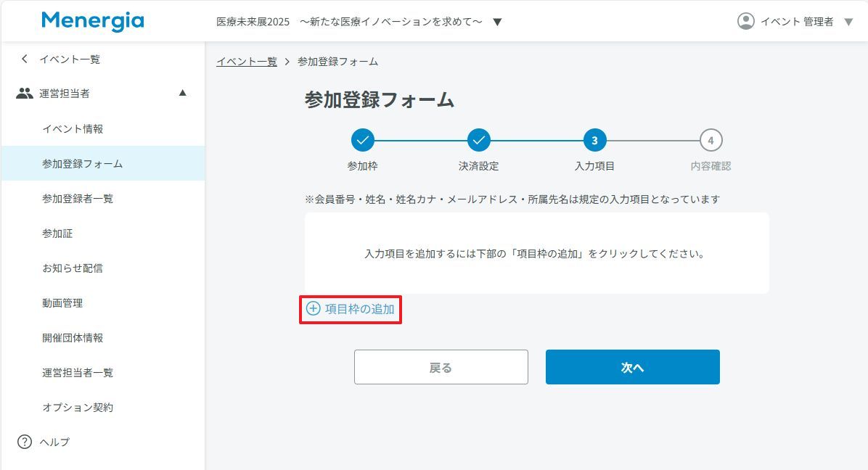Click the active step 3 circle
The image size is (868, 470).
pyautogui.click(x=594, y=141)
